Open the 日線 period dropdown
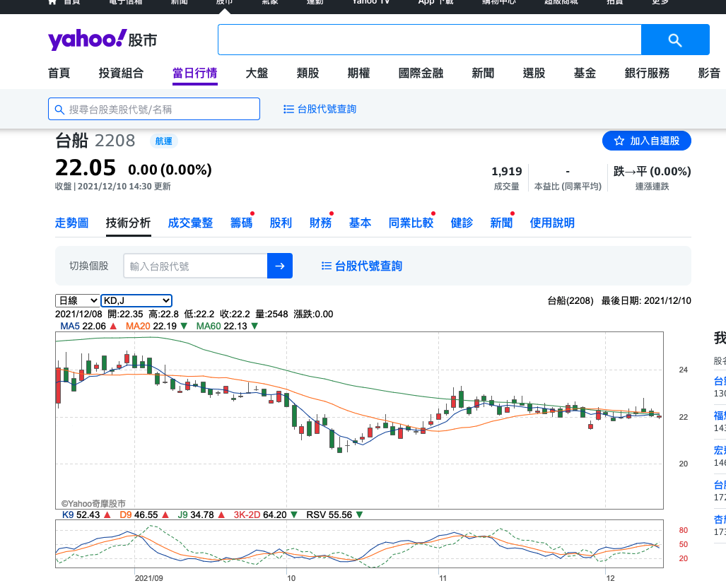Image resolution: width=726 pixels, height=588 pixels. pyautogui.click(x=78, y=300)
